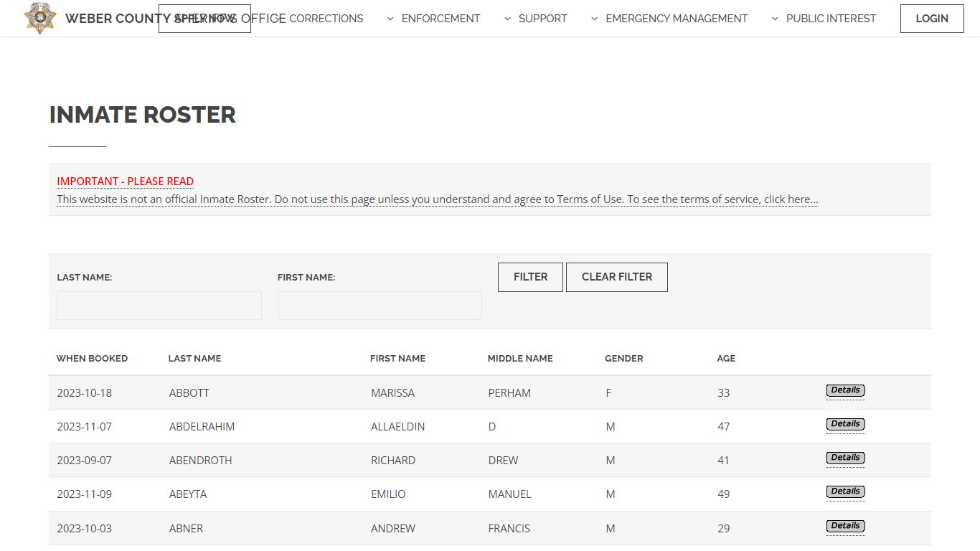Open the Support dropdown menu

[535, 19]
